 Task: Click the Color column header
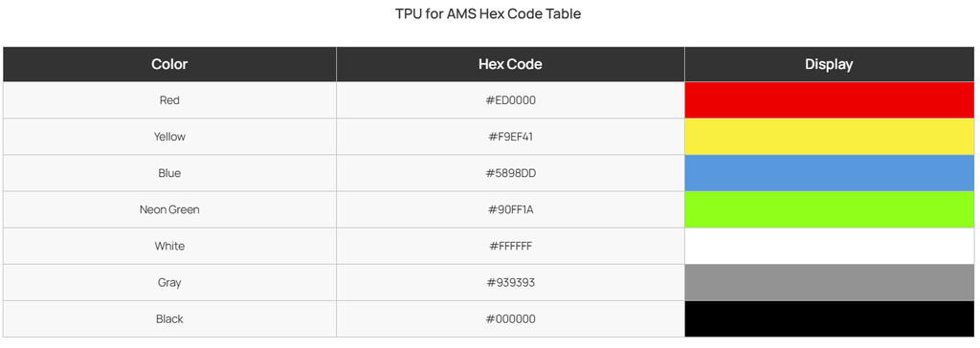tap(169, 64)
